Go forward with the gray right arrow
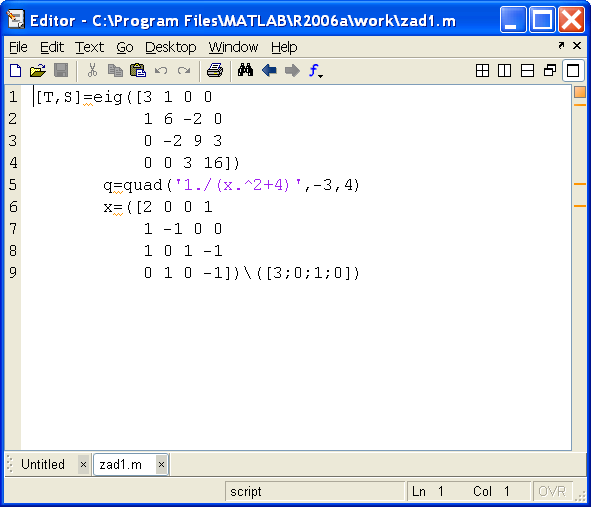The height and width of the screenshot is (507, 591). pyautogui.click(x=292, y=70)
